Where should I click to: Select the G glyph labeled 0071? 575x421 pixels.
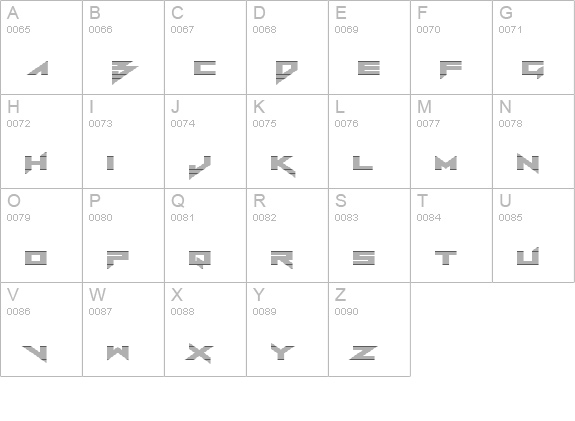[x=533, y=47]
